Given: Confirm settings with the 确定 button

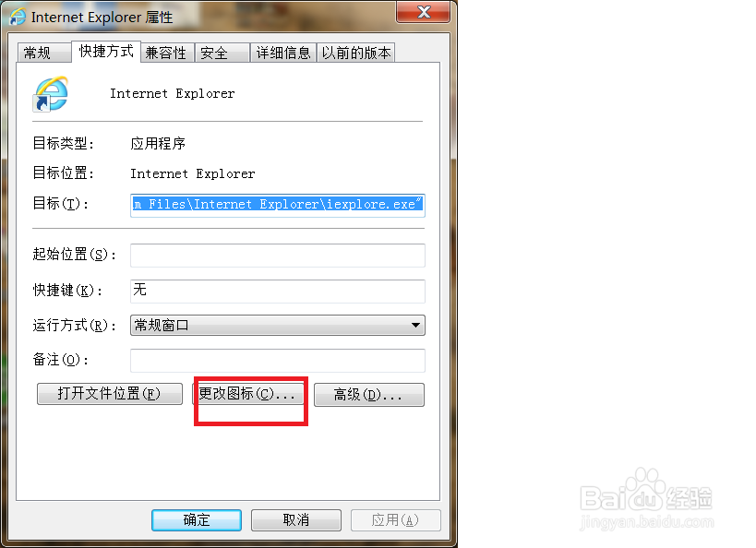Looking at the screenshot, I should coord(196,519).
